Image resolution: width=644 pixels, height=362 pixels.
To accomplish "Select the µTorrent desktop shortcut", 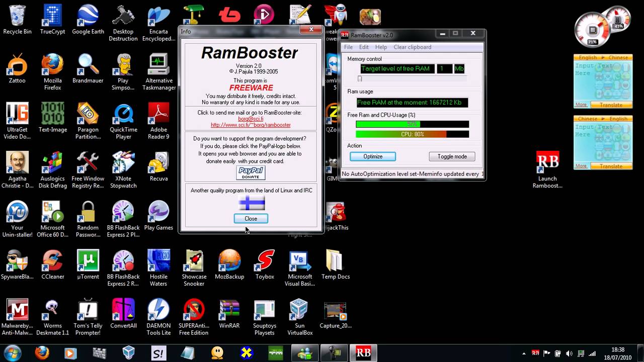I will click(x=88, y=265).
